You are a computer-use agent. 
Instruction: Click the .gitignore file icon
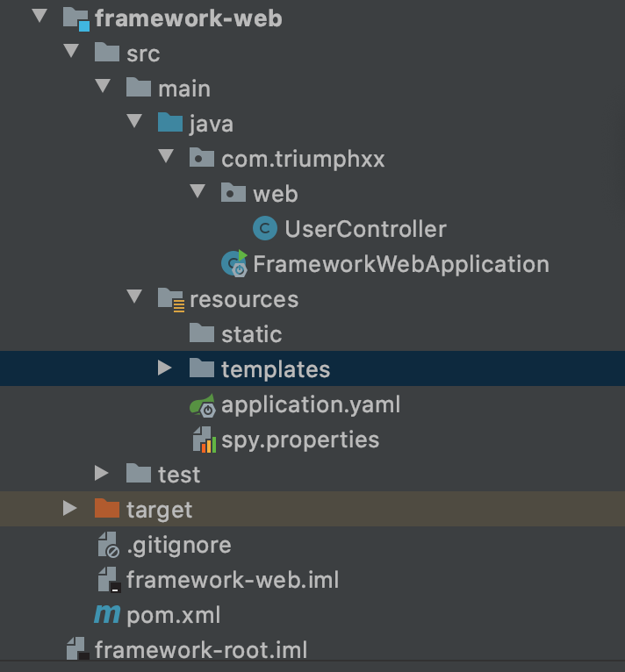coord(107,545)
